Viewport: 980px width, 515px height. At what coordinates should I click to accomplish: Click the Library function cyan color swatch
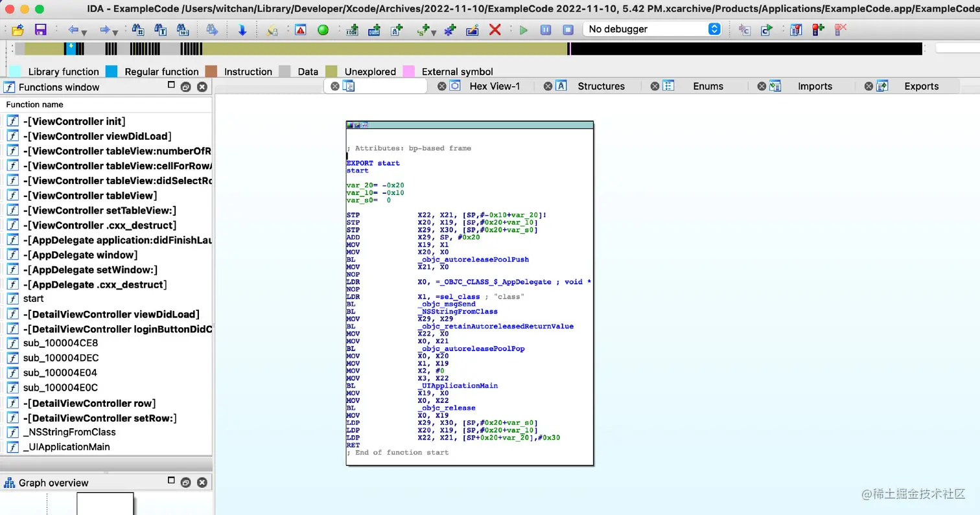point(15,71)
